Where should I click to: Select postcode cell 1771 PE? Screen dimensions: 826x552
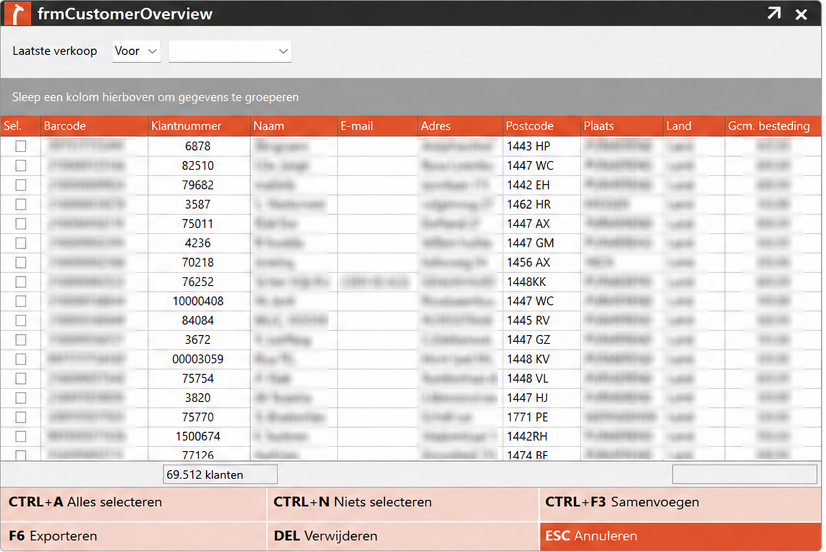(x=542, y=417)
